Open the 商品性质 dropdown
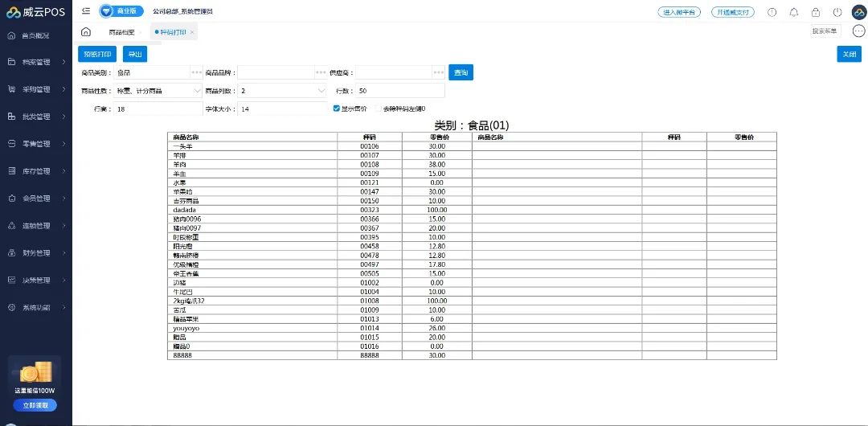This screenshot has height=426, width=868. 158,91
